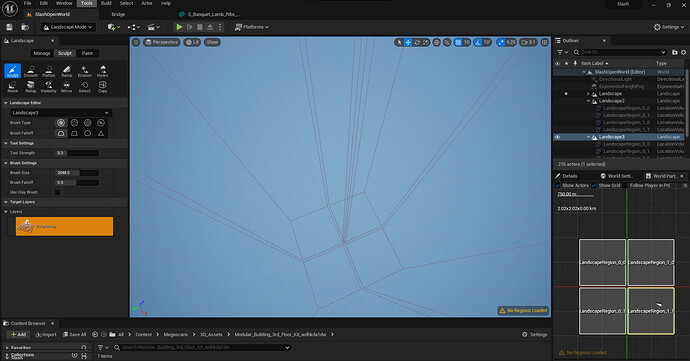690x361 pixels.
Task: Click the viewport Show button
Action: [x=212, y=42]
